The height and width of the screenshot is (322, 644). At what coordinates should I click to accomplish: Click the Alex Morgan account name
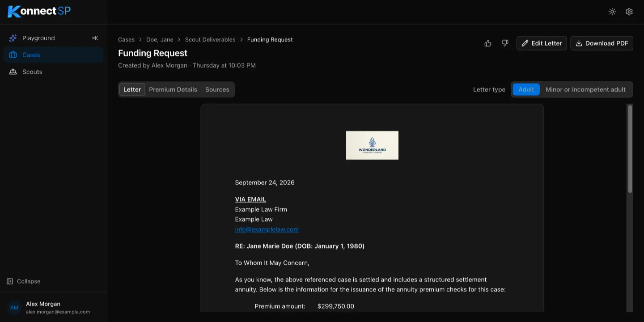click(x=43, y=304)
